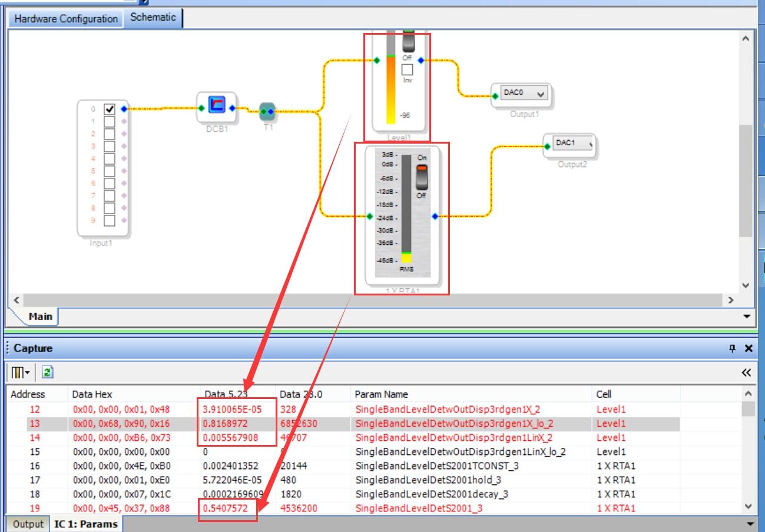This screenshot has width=765, height=532.
Task: Open the column chooser icon in Capture toolbar
Action: pyautogui.click(x=19, y=373)
